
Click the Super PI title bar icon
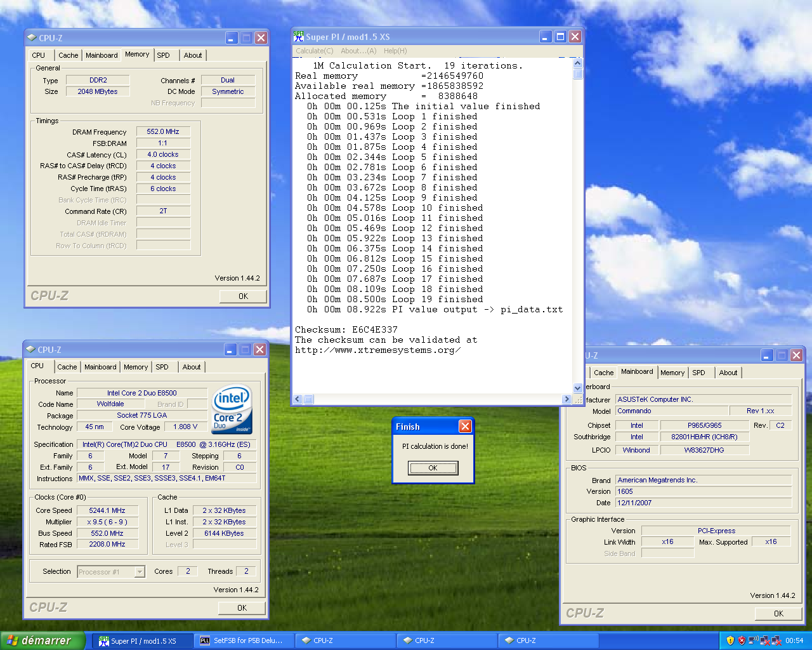[299, 37]
